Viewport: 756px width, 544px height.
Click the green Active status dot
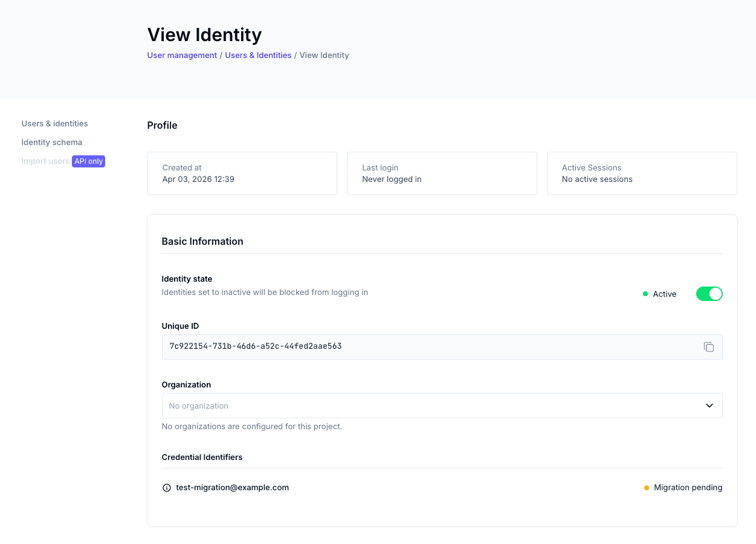tap(644, 294)
